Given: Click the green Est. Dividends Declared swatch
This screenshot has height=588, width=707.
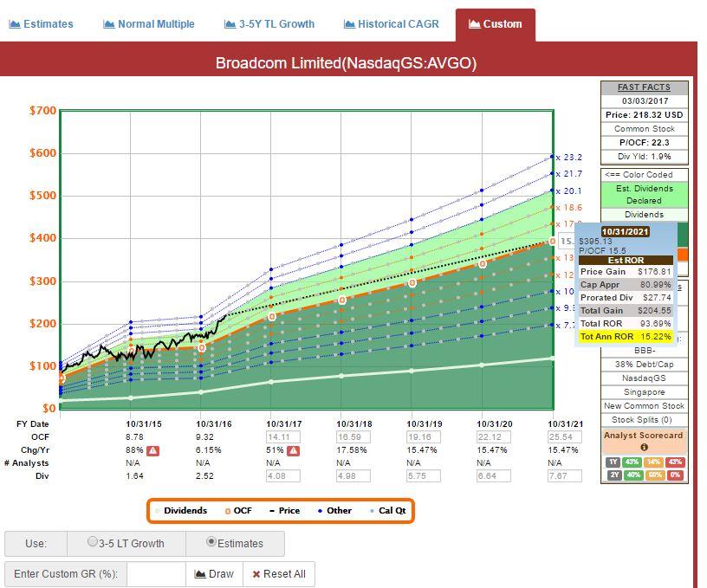Looking at the screenshot, I should coord(644,194).
